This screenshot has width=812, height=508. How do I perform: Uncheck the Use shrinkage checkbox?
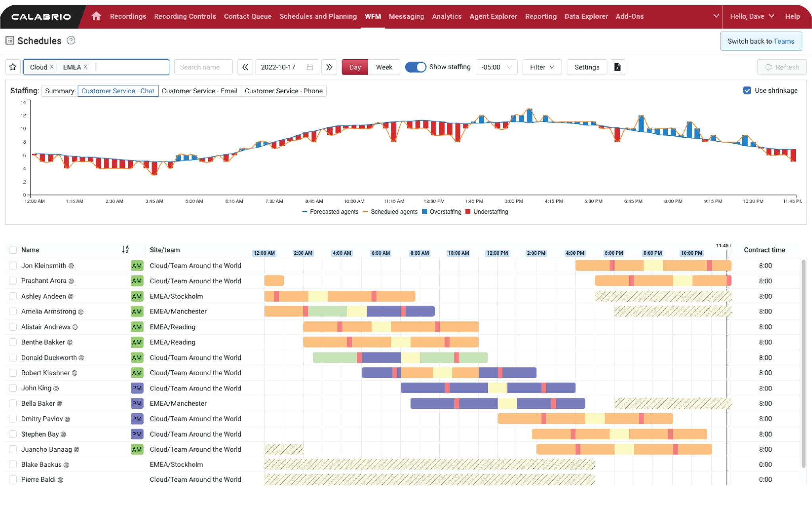coord(747,90)
